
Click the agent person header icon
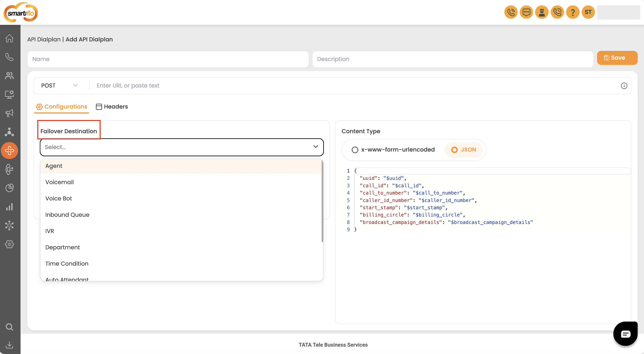pos(542,12)
